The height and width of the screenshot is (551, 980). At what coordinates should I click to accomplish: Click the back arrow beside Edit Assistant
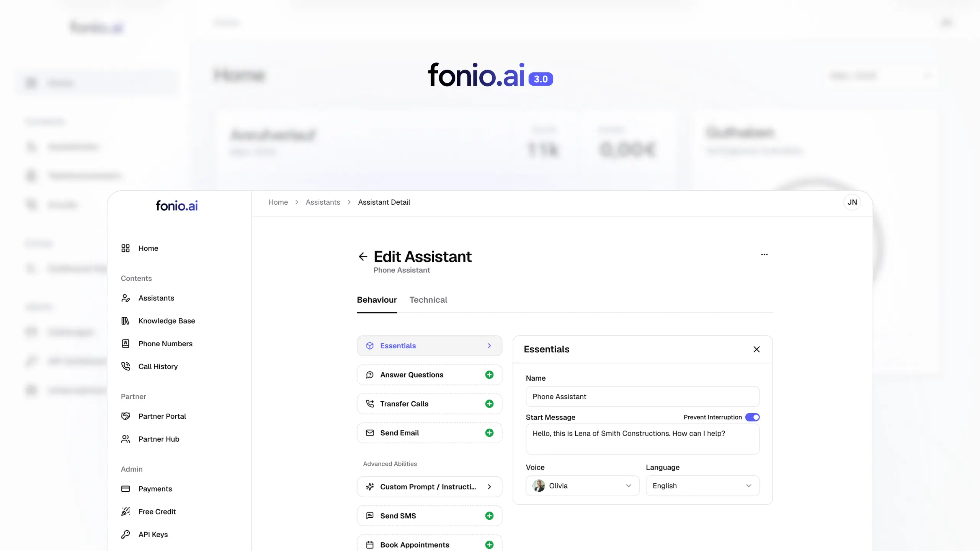coord(363,256)
